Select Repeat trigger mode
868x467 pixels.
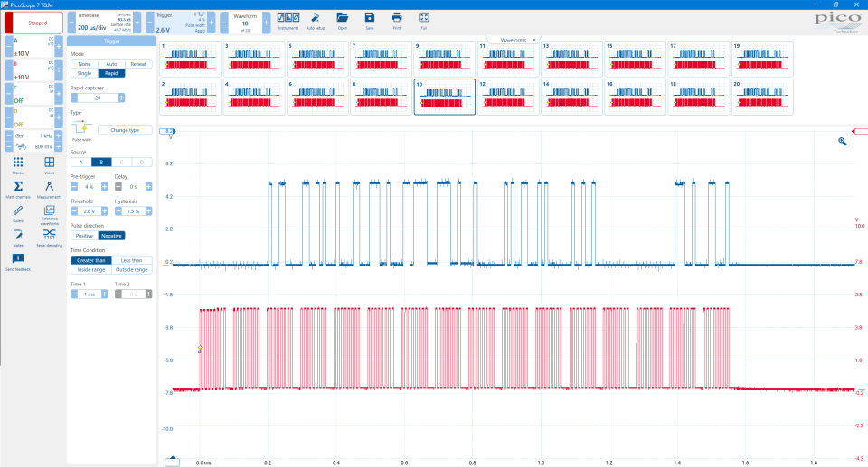138,64
